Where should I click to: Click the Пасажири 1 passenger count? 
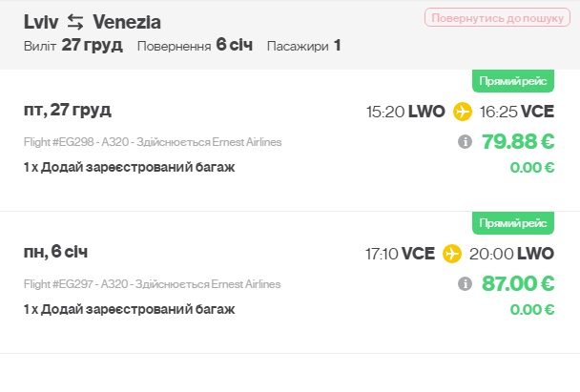[303, 45]
